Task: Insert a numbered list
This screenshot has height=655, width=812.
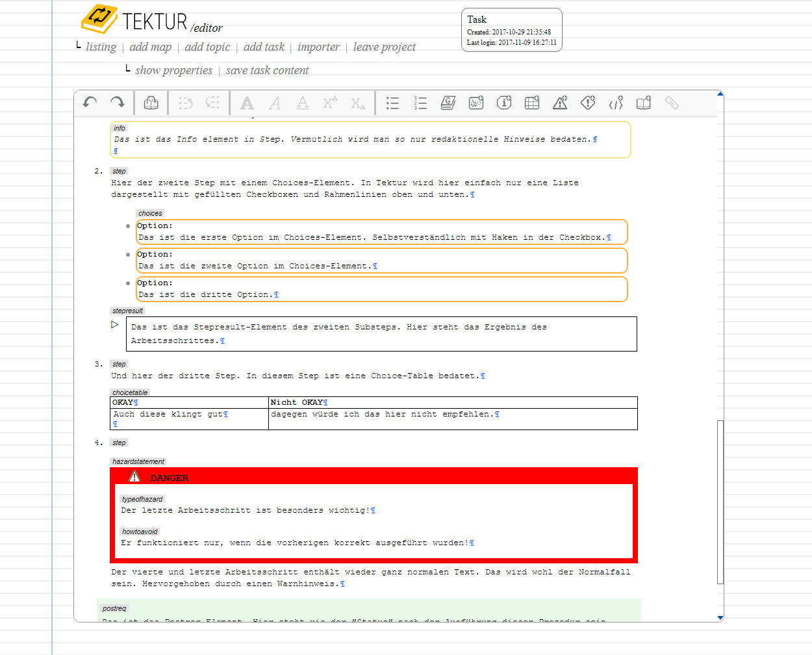Action: pos(420,103)
